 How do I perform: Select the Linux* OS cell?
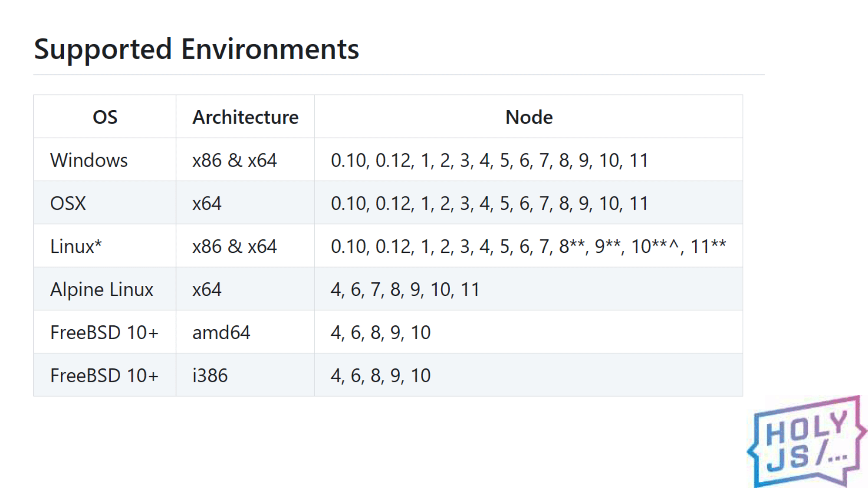tap(76, 246)
